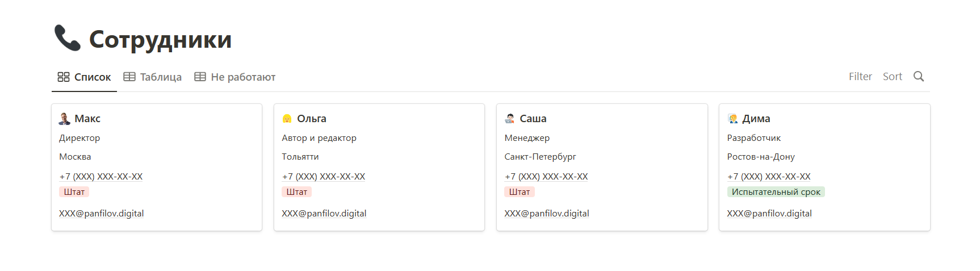
Task: Click Макс's avatar icon
Action: (x=65, y=118)
